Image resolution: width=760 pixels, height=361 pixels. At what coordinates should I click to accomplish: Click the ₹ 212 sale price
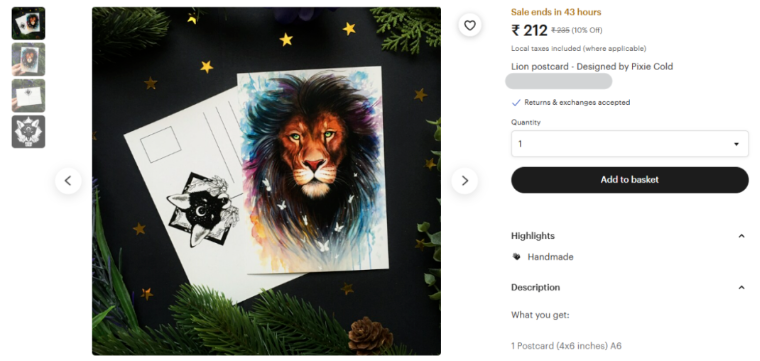(x=529, y=31)
